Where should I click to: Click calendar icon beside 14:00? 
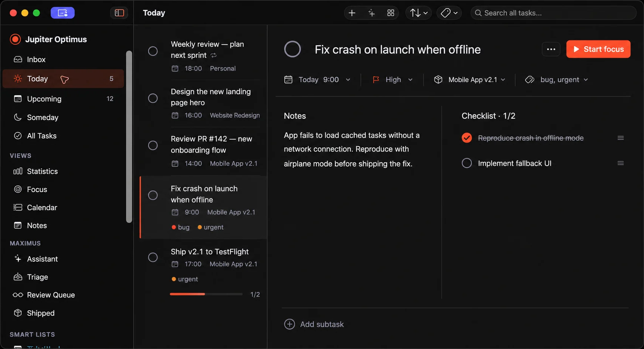click(x=175, y=164)
